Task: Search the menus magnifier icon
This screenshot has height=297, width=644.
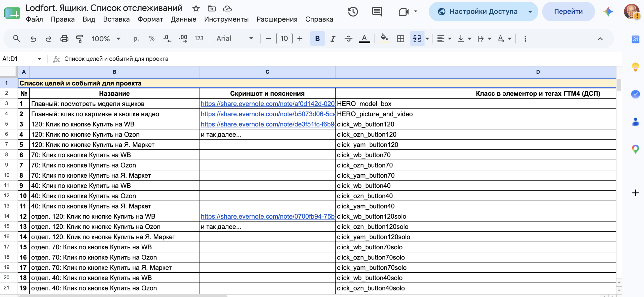Action: pos(17,39)
